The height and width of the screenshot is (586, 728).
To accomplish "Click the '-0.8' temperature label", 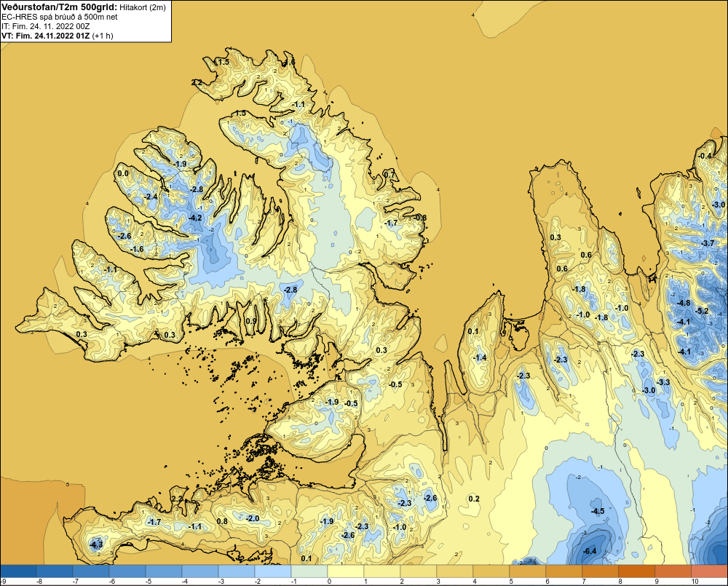I will pyautogui.click(x=420, y=218).
